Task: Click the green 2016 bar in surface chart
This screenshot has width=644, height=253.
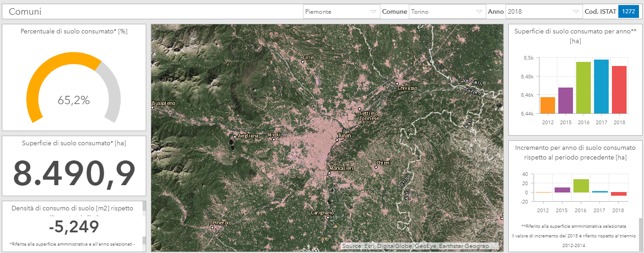Action: pyautogui.click(x=583, y=88)
